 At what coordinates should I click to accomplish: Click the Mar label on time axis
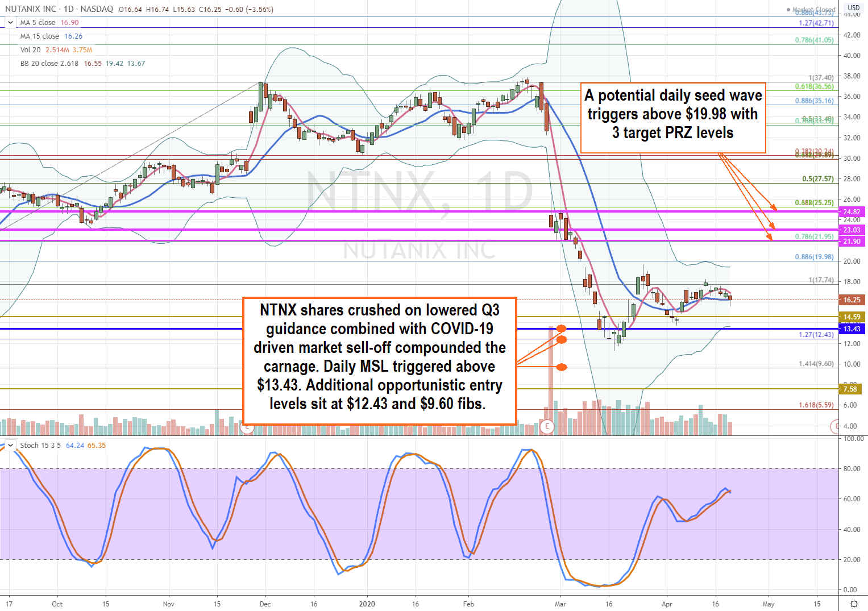(x=560, y=604)
